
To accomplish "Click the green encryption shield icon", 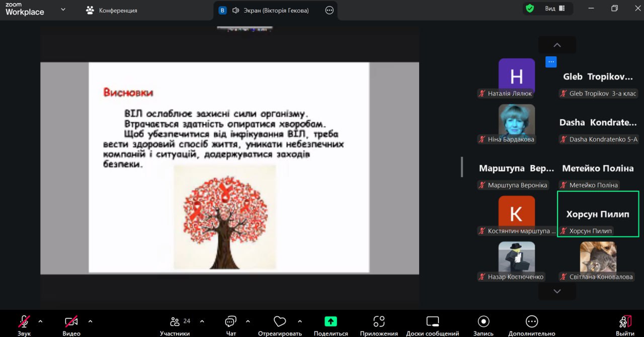I will (x=530, y=9).
